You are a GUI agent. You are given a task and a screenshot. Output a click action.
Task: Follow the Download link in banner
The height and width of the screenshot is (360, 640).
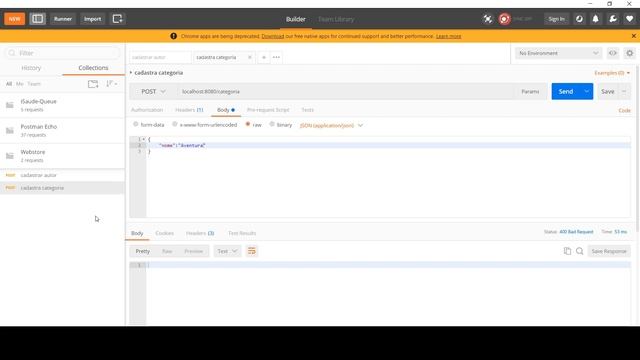point(273,36)
